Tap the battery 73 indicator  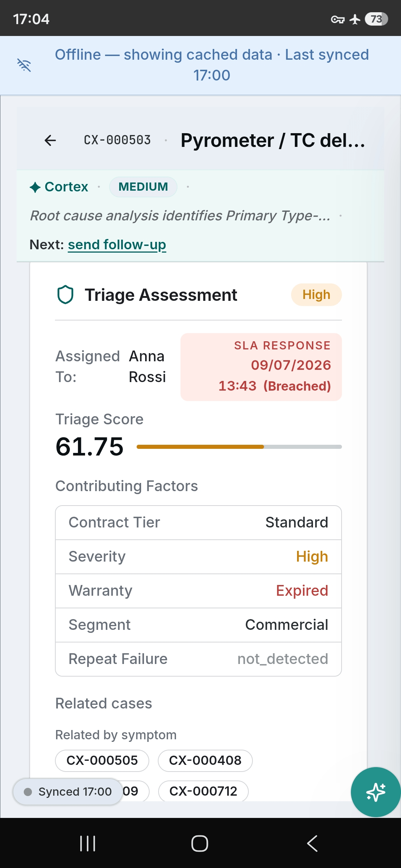(376, 19)
